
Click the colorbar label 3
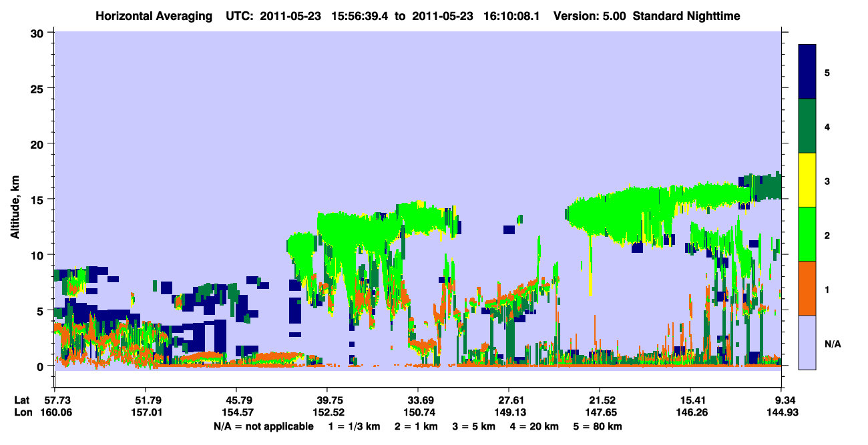[827, 181]
